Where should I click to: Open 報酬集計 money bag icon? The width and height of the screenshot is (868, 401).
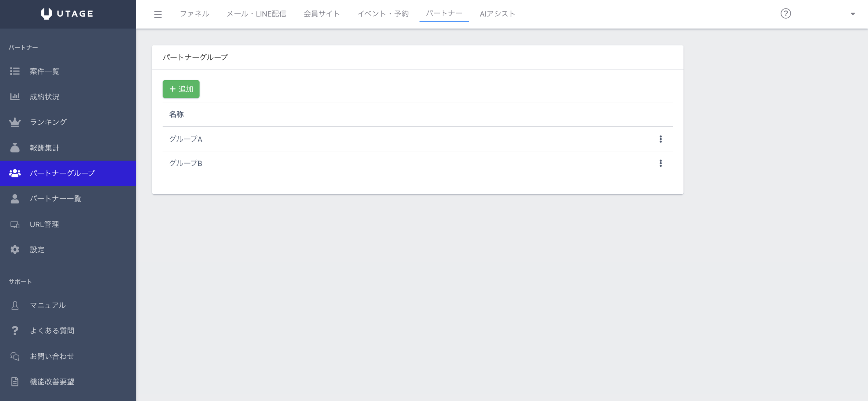(15, 148)
